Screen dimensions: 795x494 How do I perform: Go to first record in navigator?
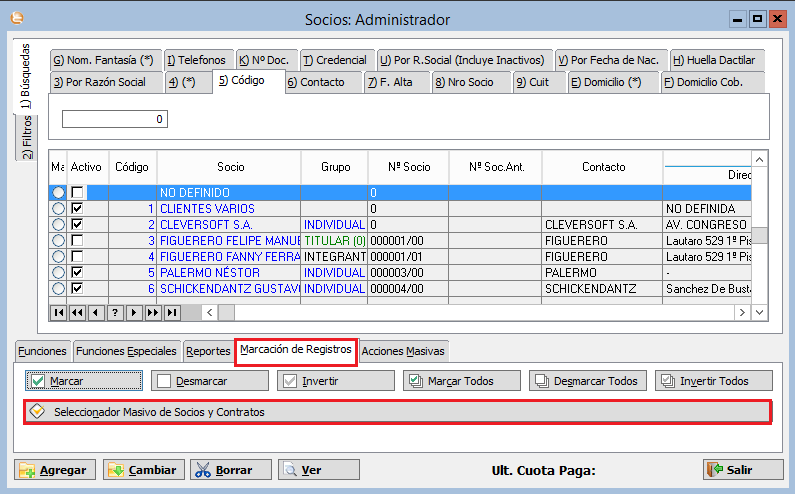coord(59,313)
